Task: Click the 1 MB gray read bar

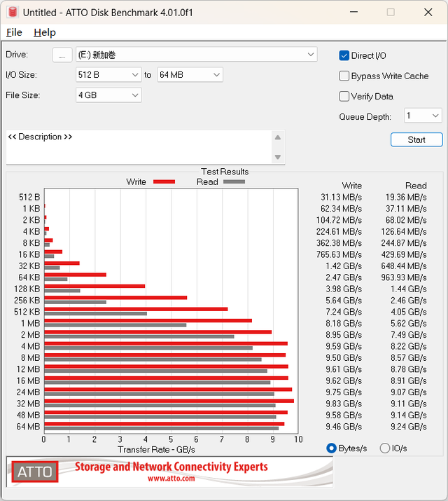Action: tap(115, 325)
